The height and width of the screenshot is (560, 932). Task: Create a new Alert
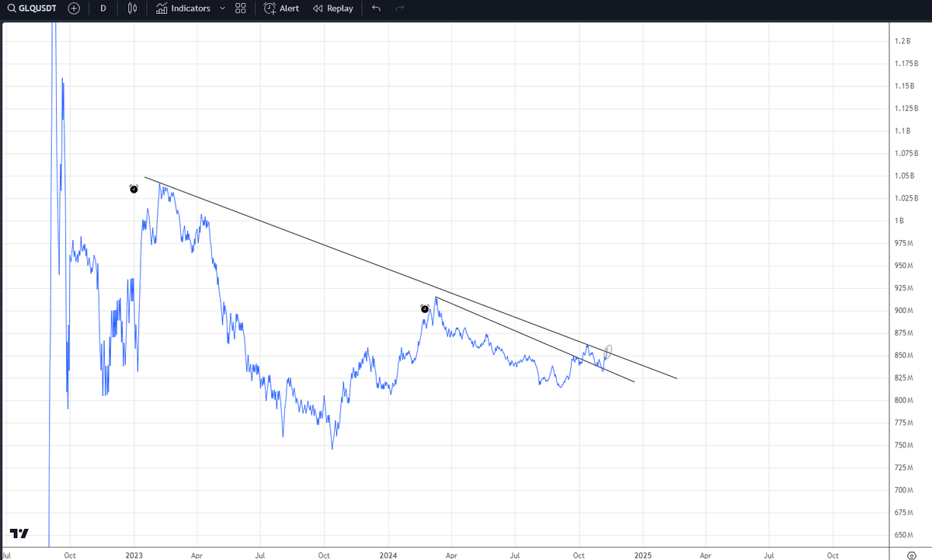click(282, 9)
